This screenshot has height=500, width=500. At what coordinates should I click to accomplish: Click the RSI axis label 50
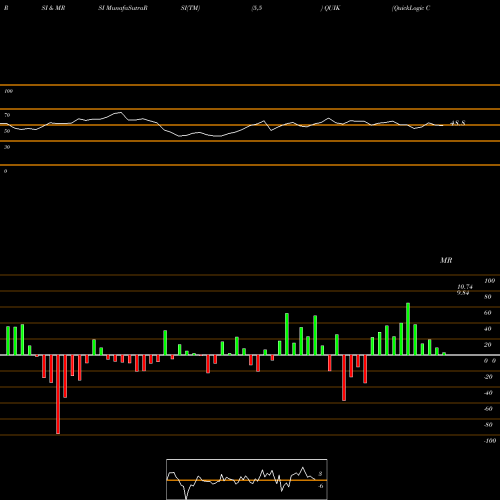coord(7,131)
